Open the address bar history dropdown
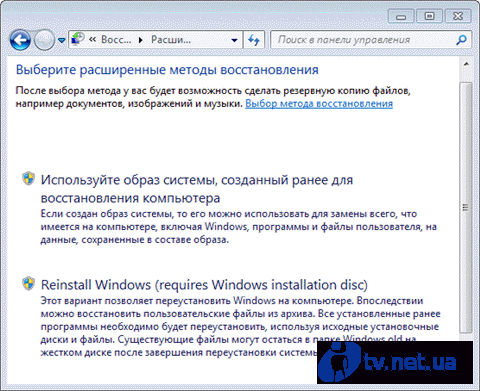480x391 pixels. 234,40
